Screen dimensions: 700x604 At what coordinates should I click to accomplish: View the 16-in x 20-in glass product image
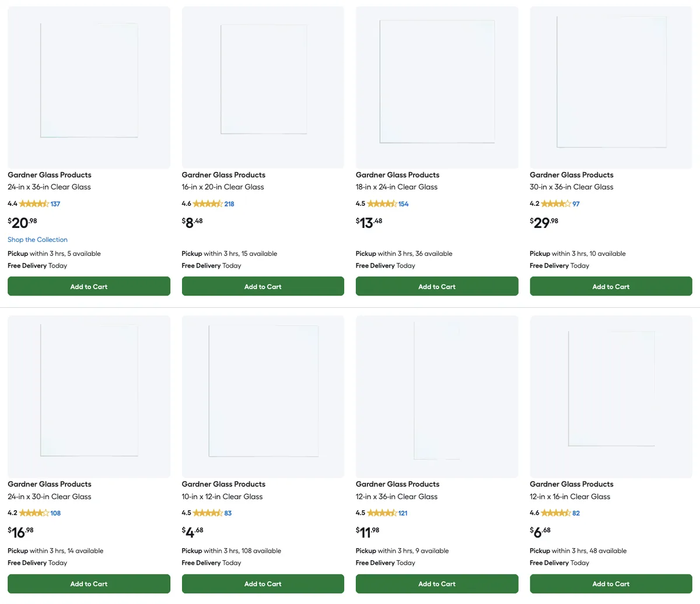click(x=262, y=87)
